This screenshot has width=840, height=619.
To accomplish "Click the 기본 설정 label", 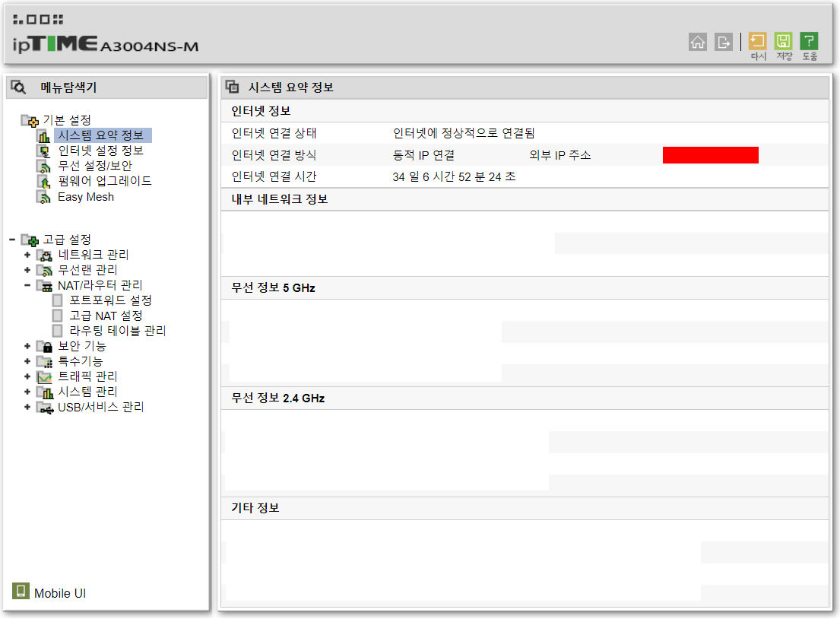I will [67, 120].
